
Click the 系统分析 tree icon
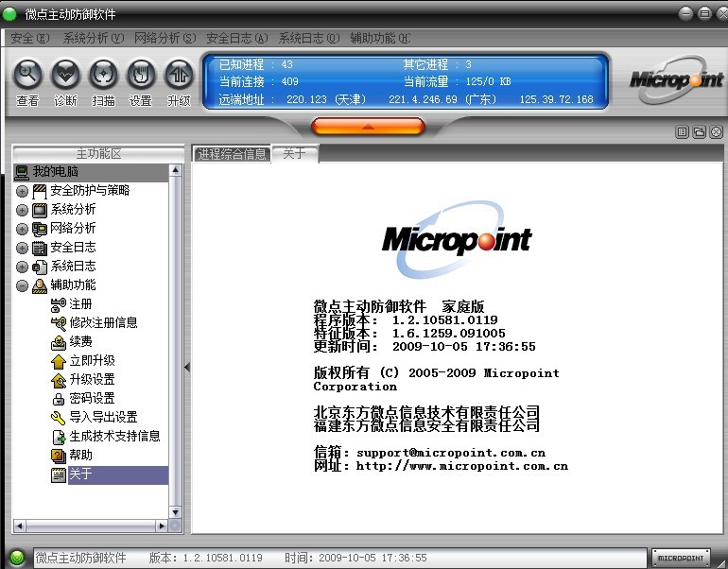(x=40, y=210)
